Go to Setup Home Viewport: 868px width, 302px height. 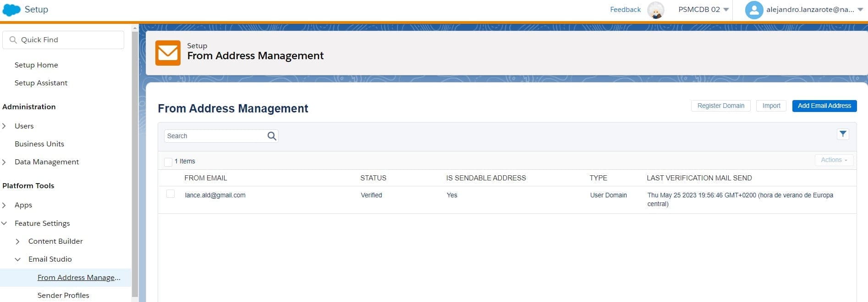click(36, 65)
